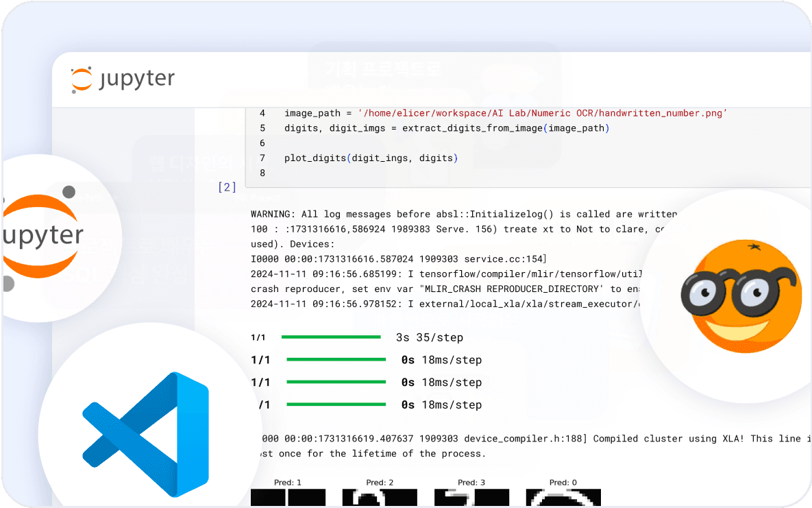Click the 'lifetime of the process' output line
Screen dimensions: 812x508
click(x=373, y=454)
